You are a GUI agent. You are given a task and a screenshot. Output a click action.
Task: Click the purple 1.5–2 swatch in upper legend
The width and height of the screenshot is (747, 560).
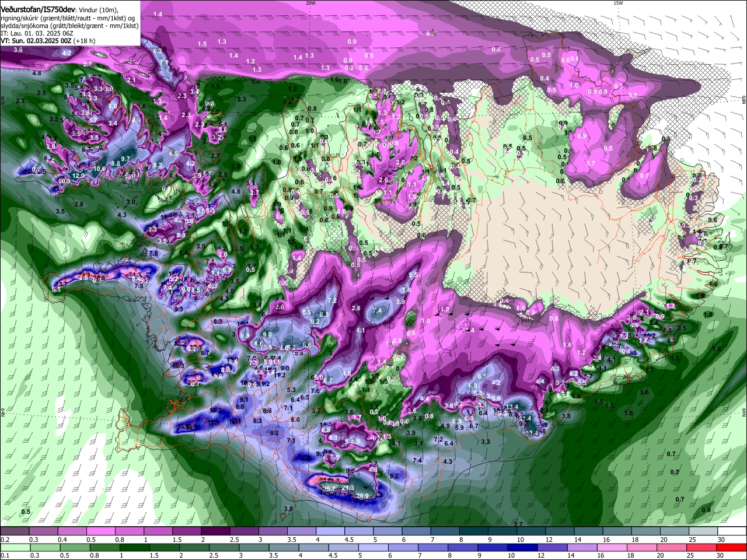[x=187, y=531]
